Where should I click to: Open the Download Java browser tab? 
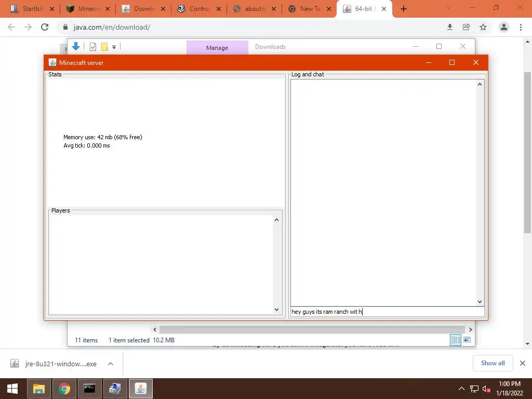click(138, 9)
